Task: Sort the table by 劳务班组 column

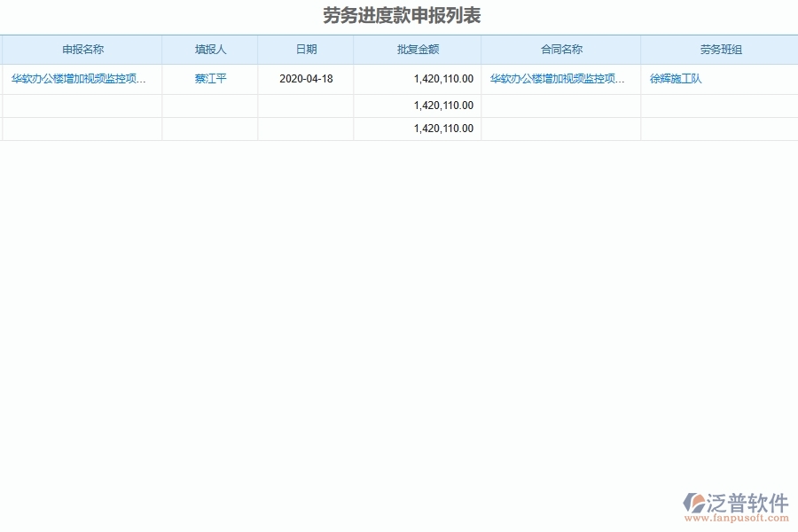Action: (x=718, y=50)
